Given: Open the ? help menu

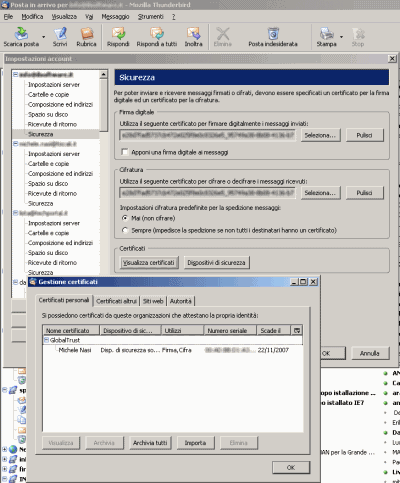Looking at the screenshot, I should [x=174, y=17].
